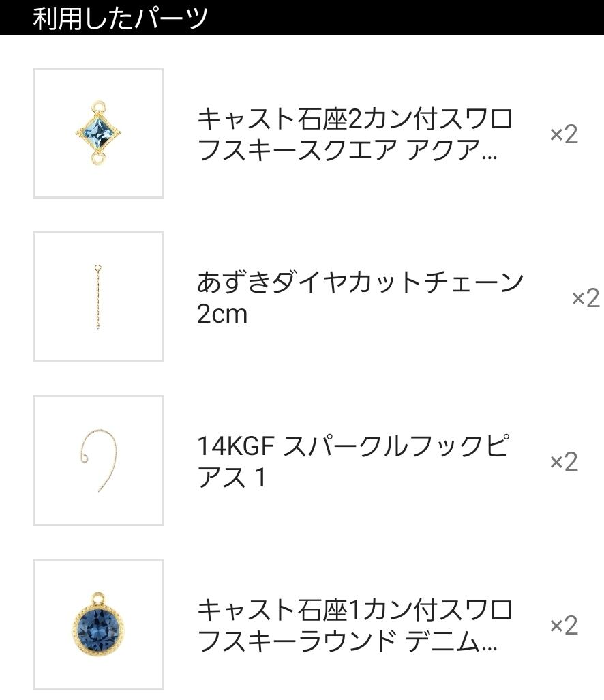Open 14KGF スパークルフックピアス item name
This screenshot has width=604, height=700.
[x=352, y=462]
